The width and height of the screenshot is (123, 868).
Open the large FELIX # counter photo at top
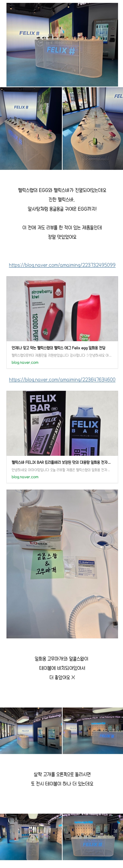pos(62,44)
